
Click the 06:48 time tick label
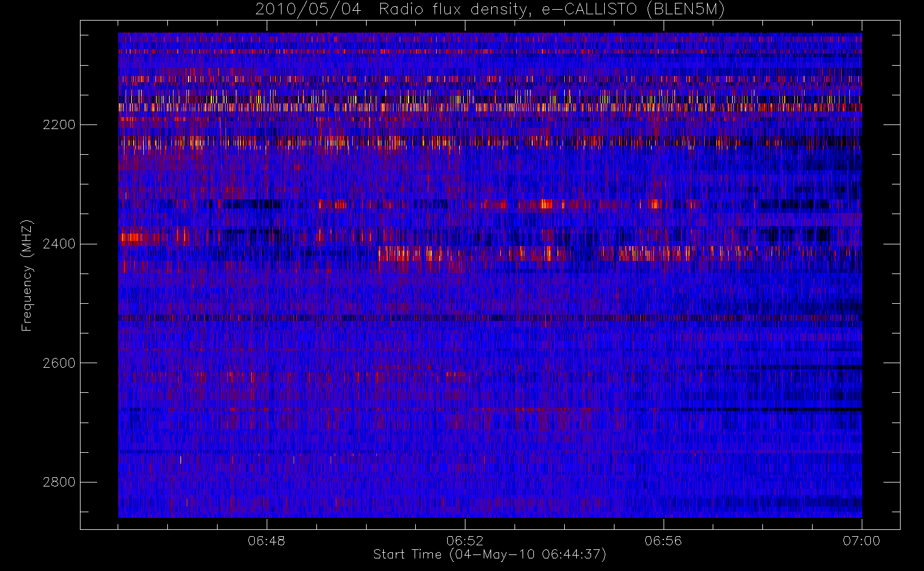(267, 541)
